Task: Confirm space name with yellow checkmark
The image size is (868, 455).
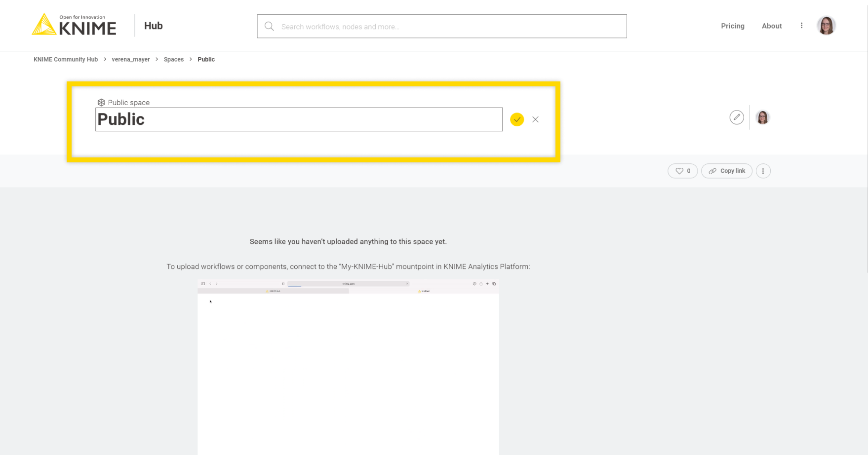Action: click(x=516, y=119)
